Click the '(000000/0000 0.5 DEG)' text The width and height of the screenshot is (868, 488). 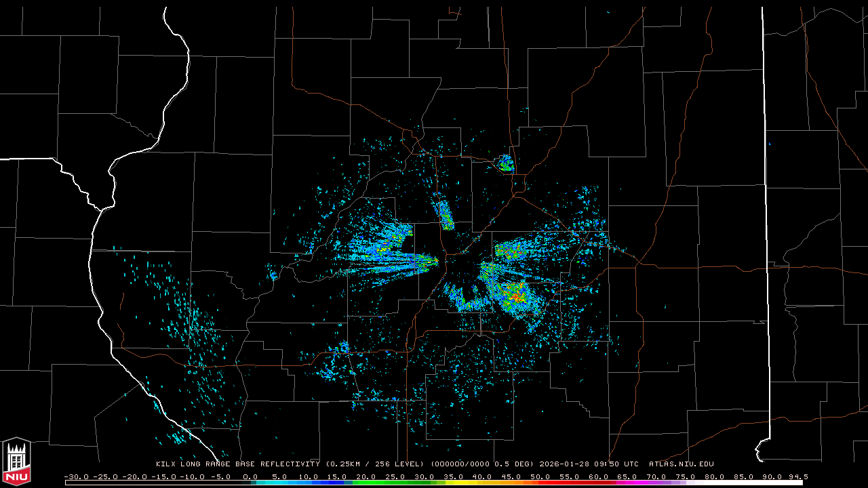pos(484,464)
